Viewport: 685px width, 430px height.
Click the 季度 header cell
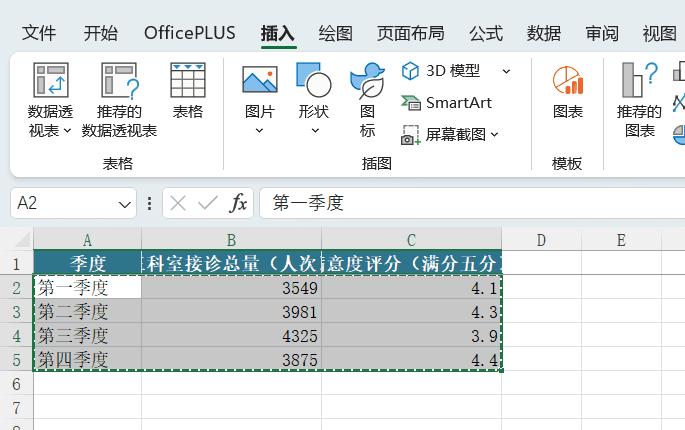tap(87, 263)
